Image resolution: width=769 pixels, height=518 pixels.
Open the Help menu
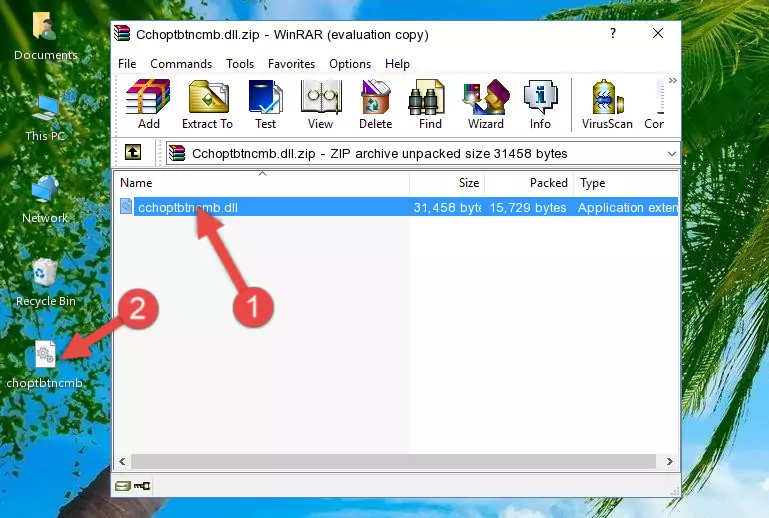(397, 64)
